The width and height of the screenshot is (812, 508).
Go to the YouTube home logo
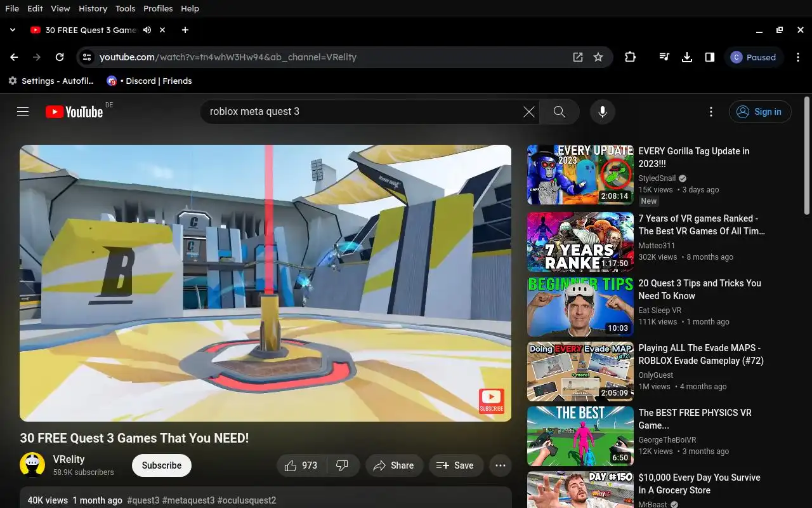(74, 112)
